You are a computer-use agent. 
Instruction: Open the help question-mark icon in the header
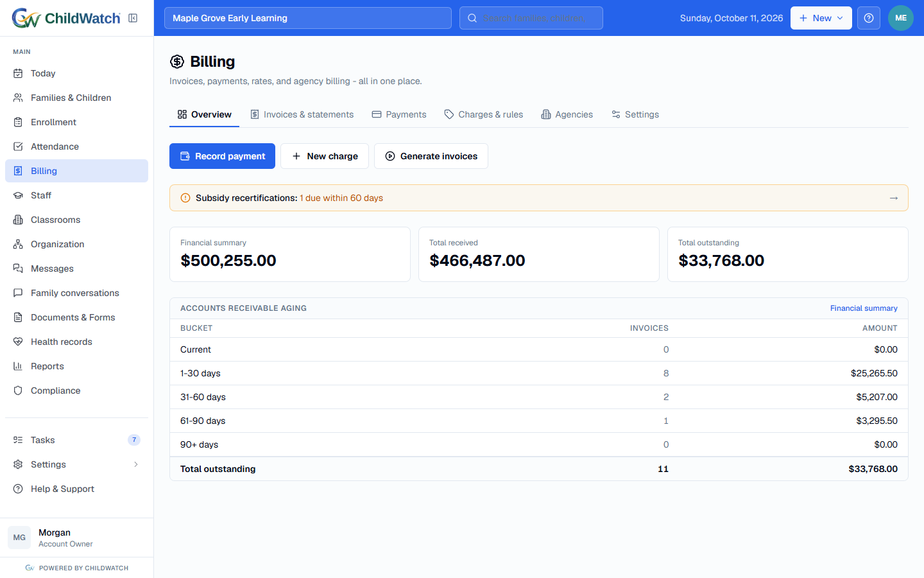869,18
